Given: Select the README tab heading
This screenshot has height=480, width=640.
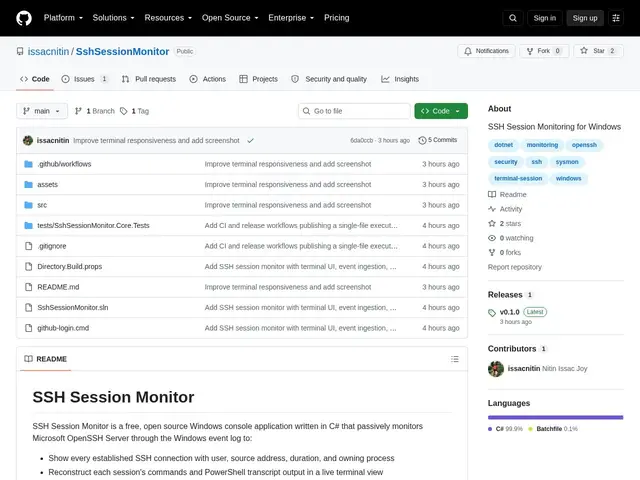Looking at the screenshot, I should tap(45, 359).
